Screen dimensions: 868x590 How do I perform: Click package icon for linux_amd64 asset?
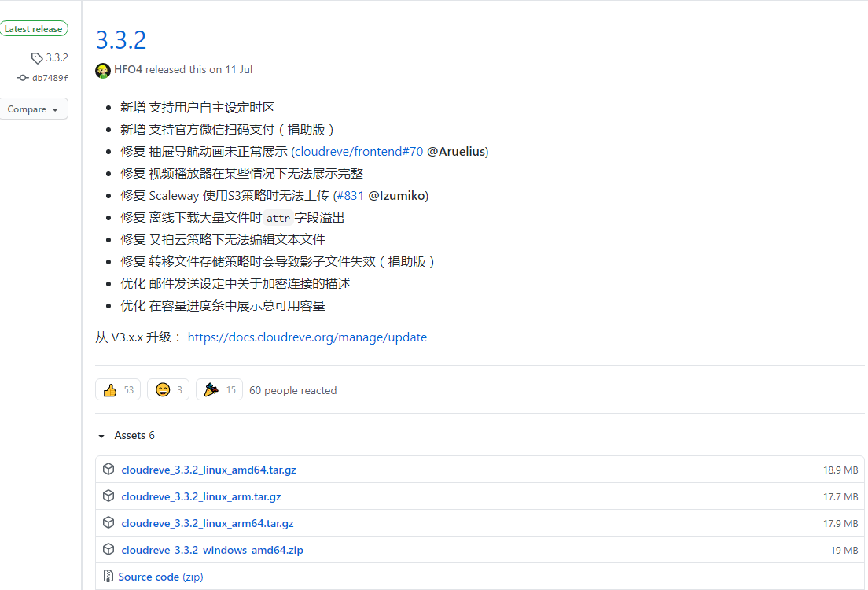[108, 469]
